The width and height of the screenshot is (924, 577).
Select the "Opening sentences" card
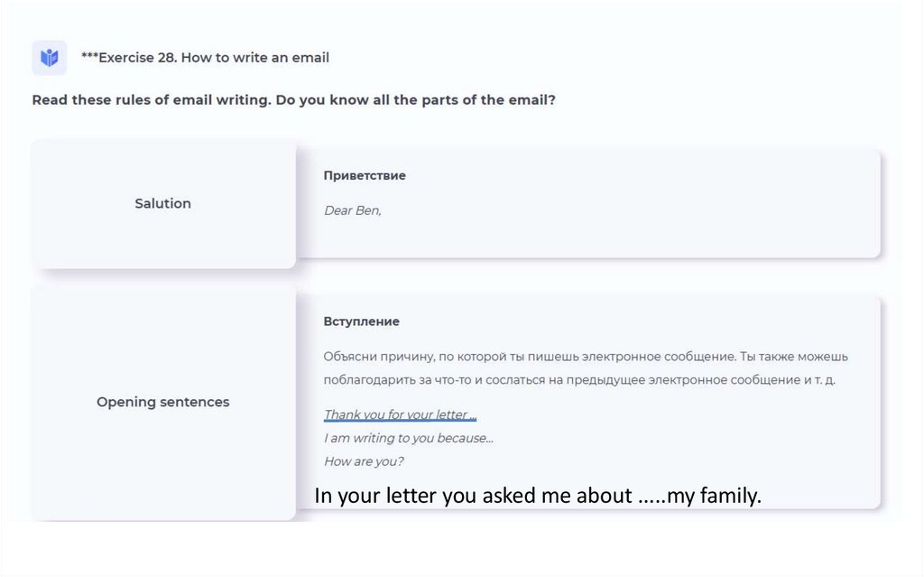163,403
